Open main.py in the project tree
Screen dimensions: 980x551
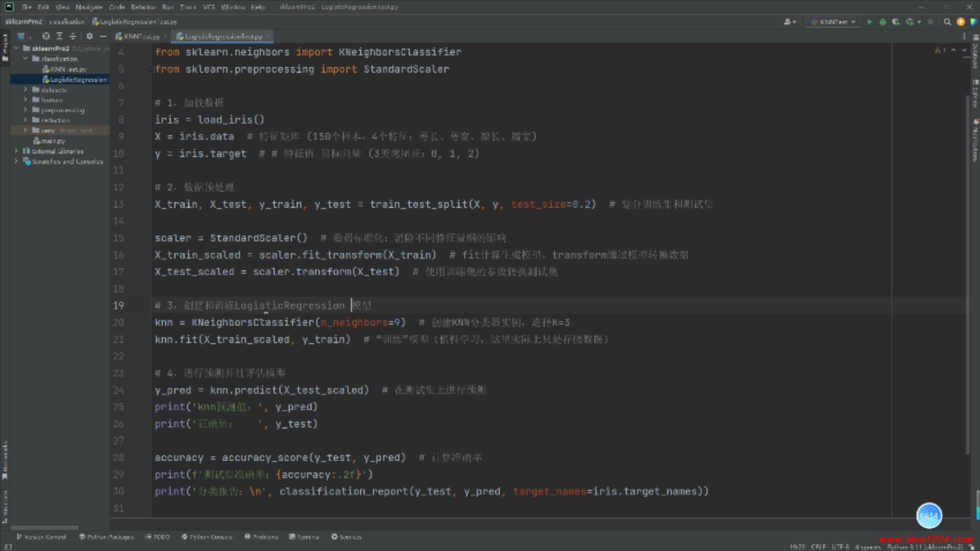click(53, 141)
